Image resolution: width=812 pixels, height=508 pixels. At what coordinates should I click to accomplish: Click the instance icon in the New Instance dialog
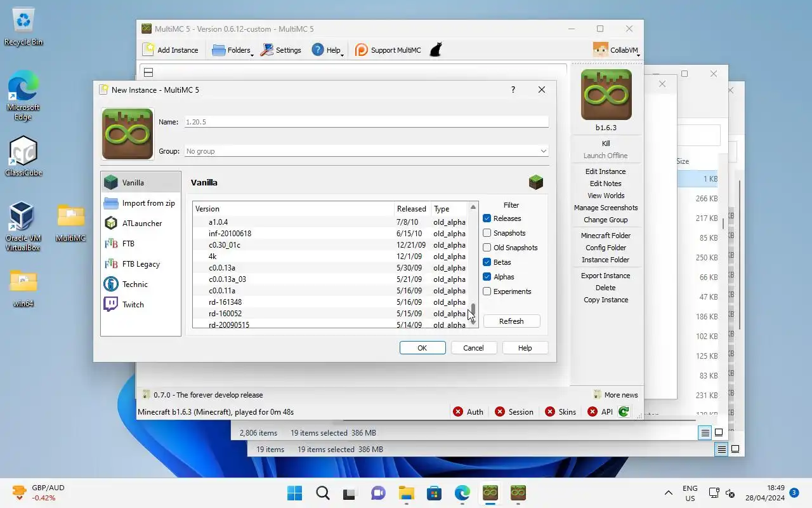tap(128, 134)
